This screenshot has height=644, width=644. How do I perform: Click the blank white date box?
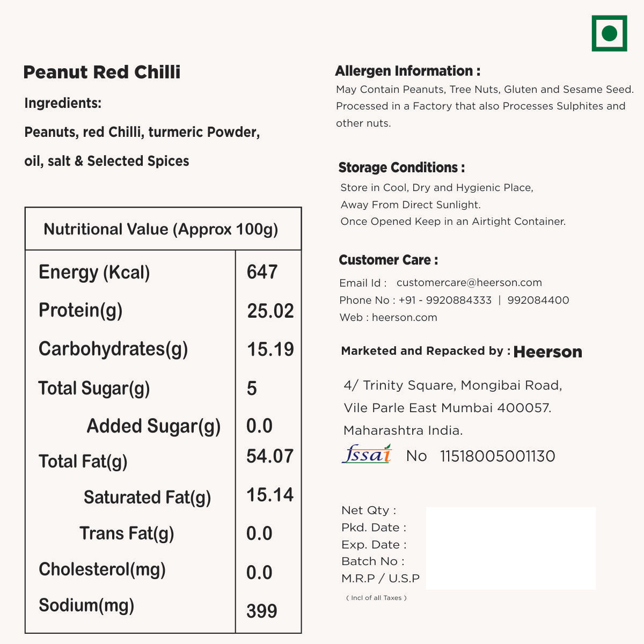(511, 548)
